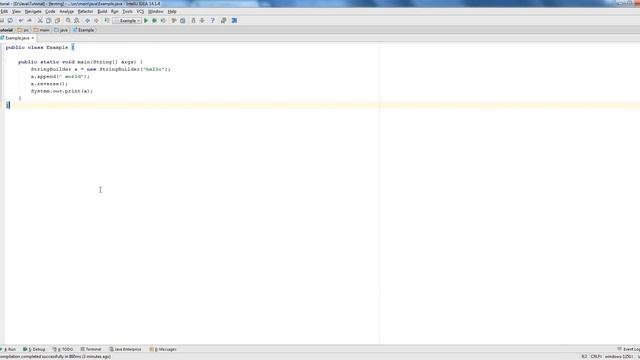Navigate Back with the left arrow icon

(x=87, y=20)
